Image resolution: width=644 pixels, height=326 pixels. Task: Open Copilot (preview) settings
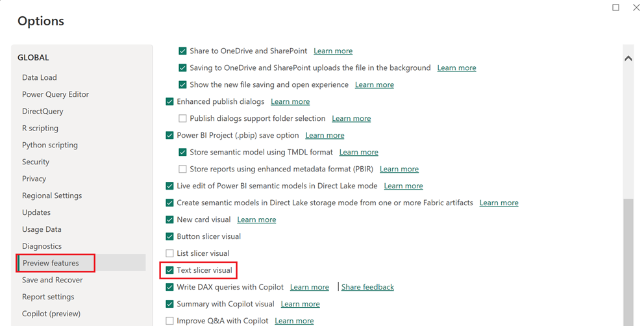(51, 314)
